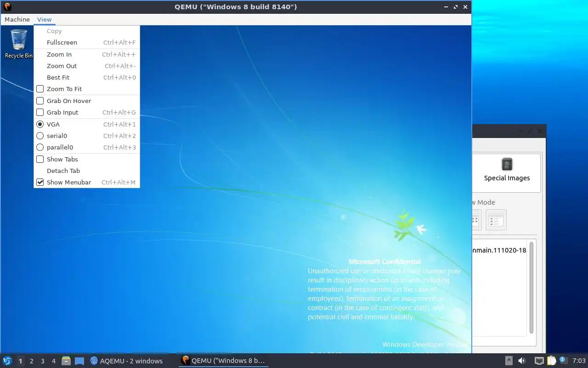This screenshot has width=588, height=368.
Task: Open the network connection tray icon
Action: click(539, 361)
